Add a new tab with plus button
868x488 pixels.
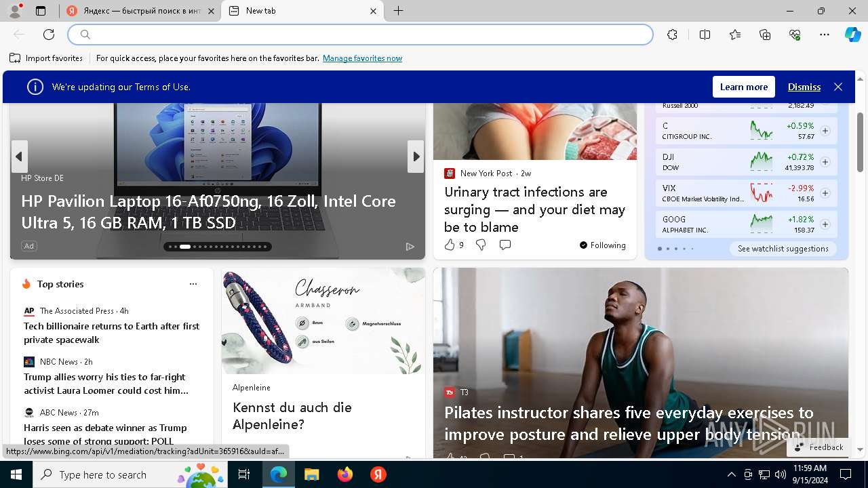click(x=399, y=11)
